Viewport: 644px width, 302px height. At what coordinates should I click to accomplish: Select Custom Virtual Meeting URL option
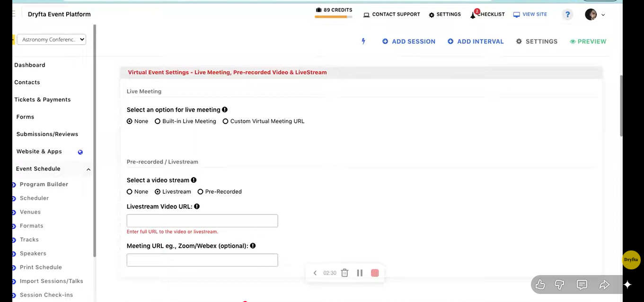pyautogui.click(x=226, y=121)
